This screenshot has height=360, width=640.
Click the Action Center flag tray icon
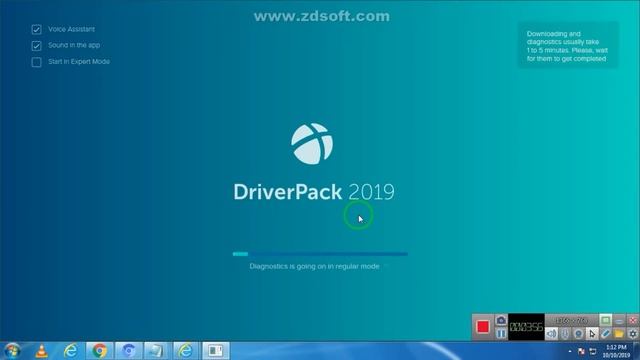(582, 351)
